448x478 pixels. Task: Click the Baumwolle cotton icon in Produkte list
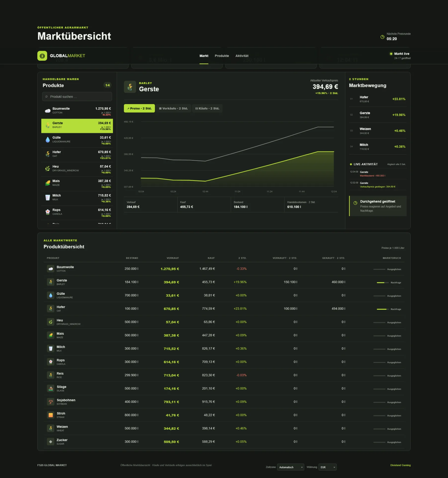pos(48,111)
